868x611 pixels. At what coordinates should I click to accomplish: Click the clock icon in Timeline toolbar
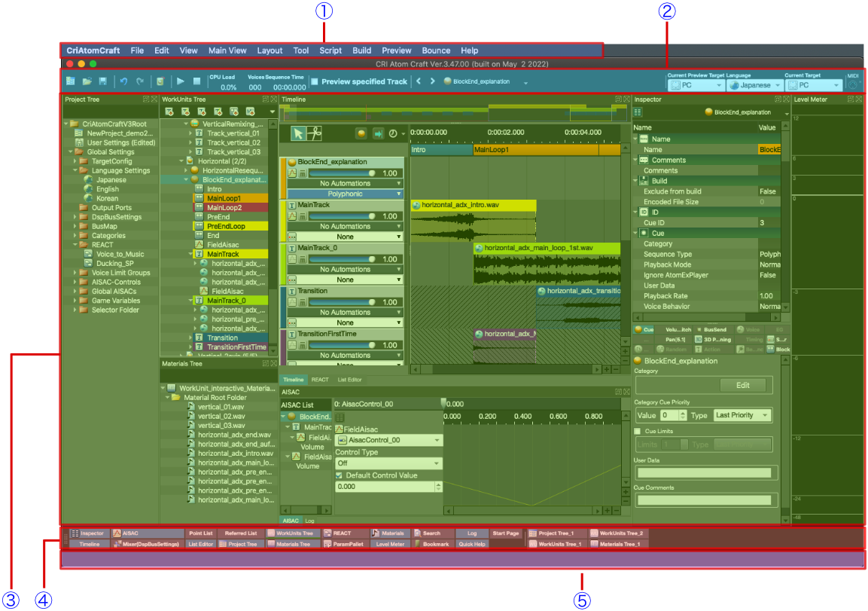[393, 133]
